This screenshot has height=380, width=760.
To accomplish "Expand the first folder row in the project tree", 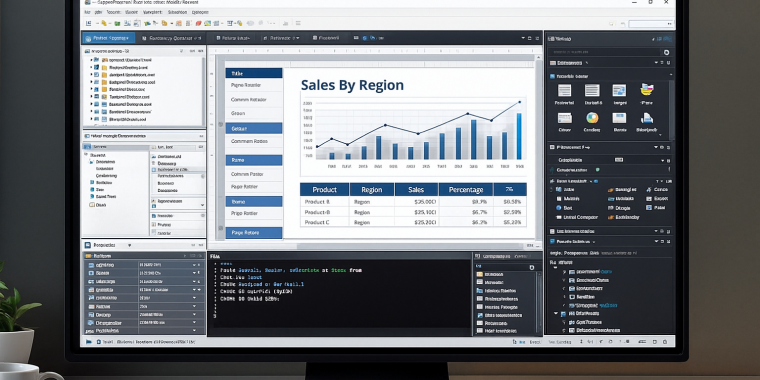I will [x=91, y=60].
